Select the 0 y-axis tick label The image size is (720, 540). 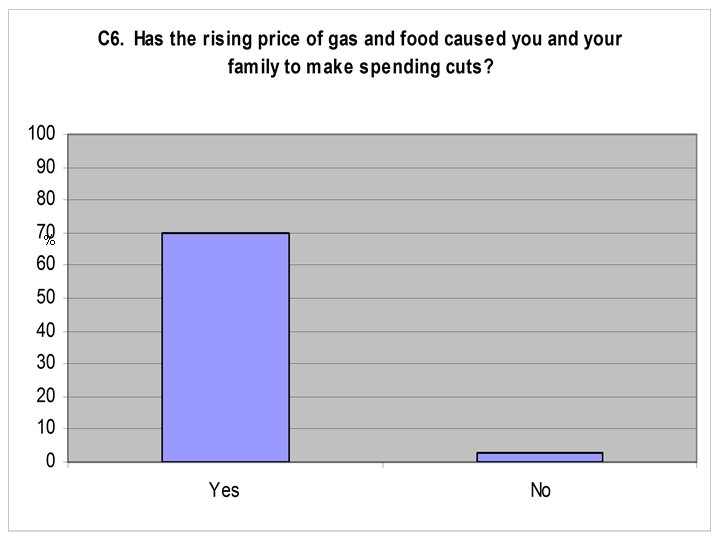(49, 462)
